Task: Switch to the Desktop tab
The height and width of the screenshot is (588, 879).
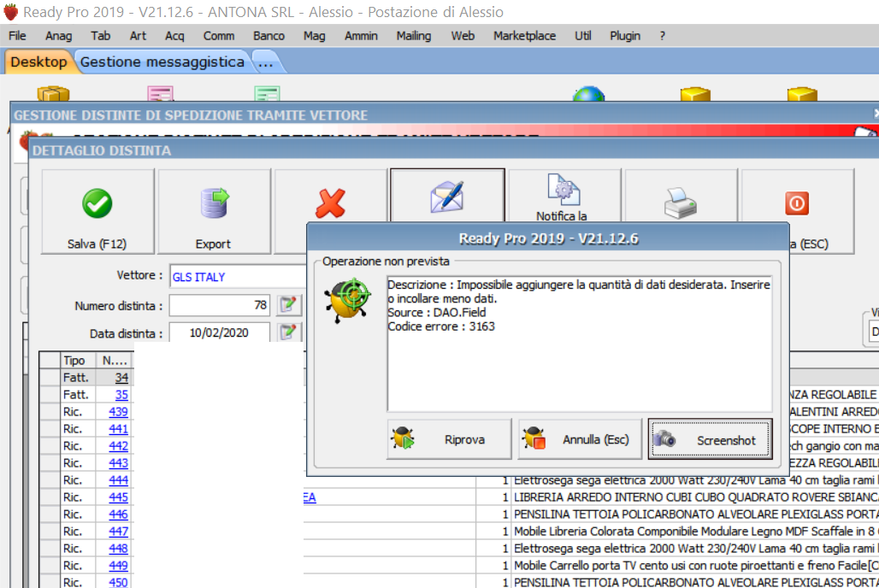Action: click(x=38, y=62)
